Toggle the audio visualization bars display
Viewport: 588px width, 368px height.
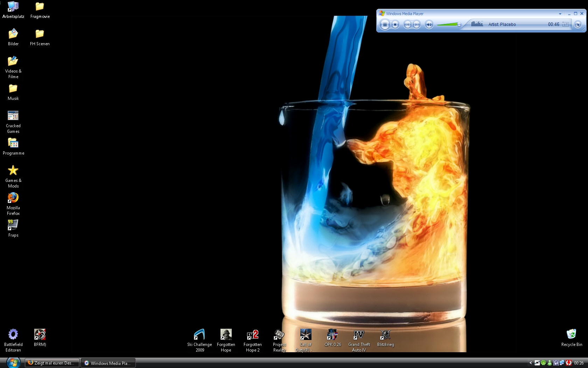477,24
